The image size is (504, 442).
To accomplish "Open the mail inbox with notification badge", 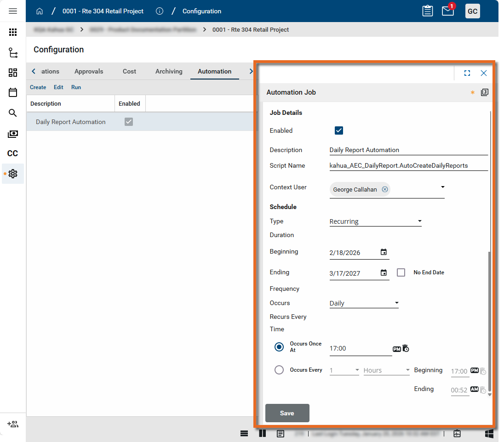I will pyautogui.click(x=448, y=11).
